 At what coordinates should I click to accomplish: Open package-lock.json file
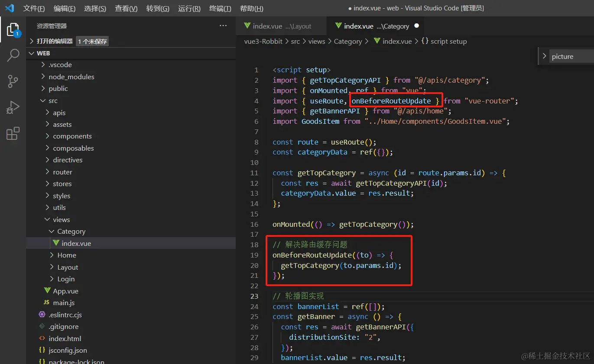[131, 361]
